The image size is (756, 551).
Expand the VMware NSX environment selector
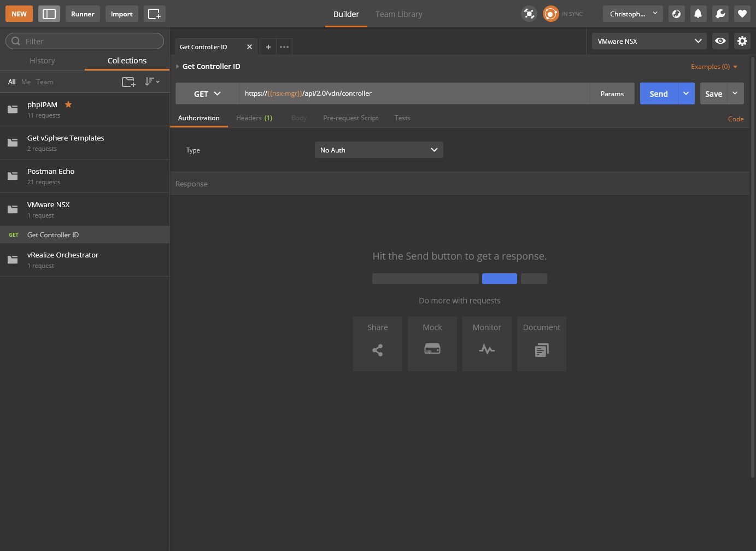click(649, 41)
